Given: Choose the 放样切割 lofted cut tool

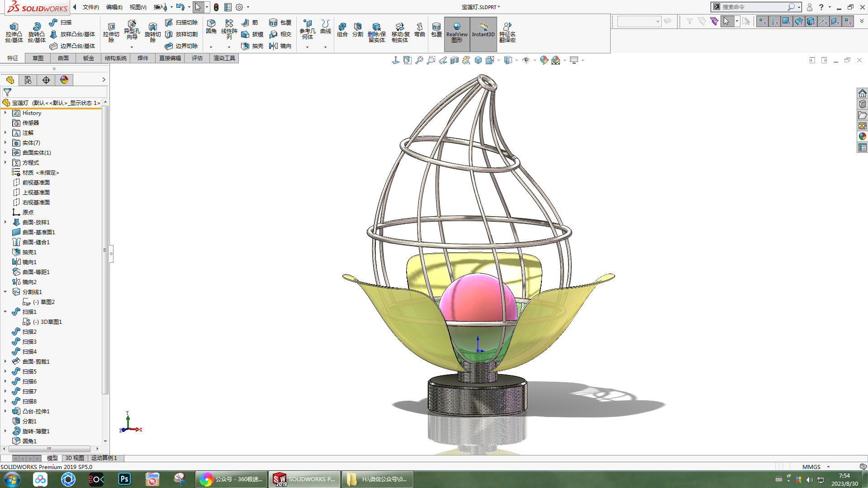Looking at the screenshot, I should pyautogui.click(x=181, y=34).
